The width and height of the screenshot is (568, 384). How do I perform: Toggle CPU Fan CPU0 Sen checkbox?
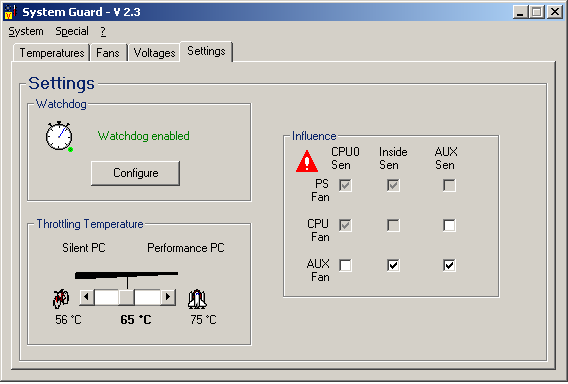[345, 225]
